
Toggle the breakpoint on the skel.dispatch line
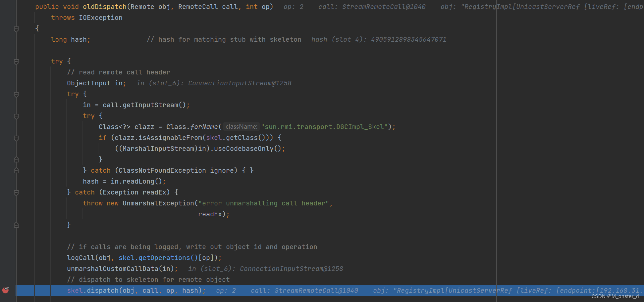pos(6,290)
